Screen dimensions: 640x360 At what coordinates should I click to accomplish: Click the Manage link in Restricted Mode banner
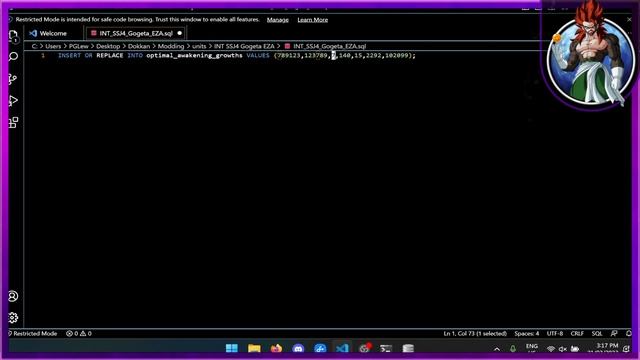point(278,20)
